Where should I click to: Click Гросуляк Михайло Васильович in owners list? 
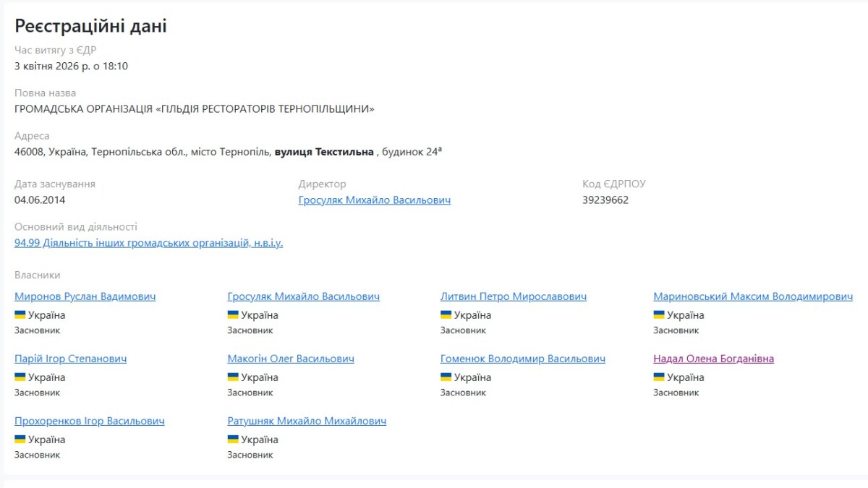pos(303,296)
